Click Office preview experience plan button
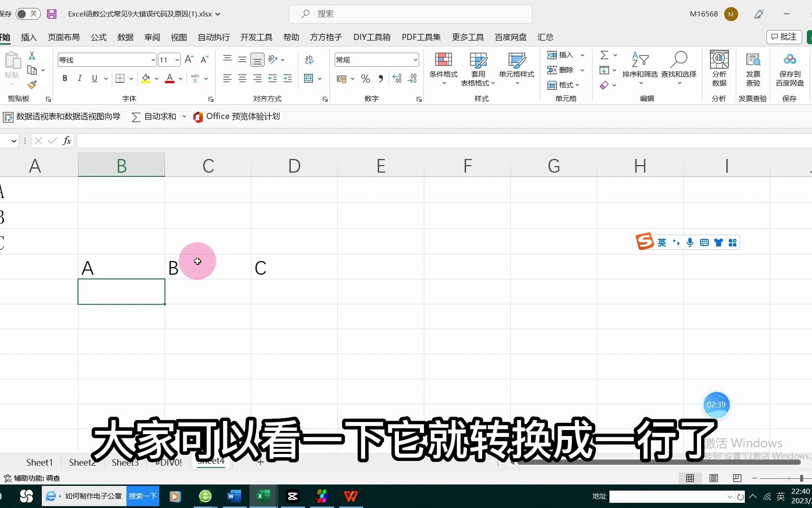The image size is (812, 508). (x=237, y=117)
